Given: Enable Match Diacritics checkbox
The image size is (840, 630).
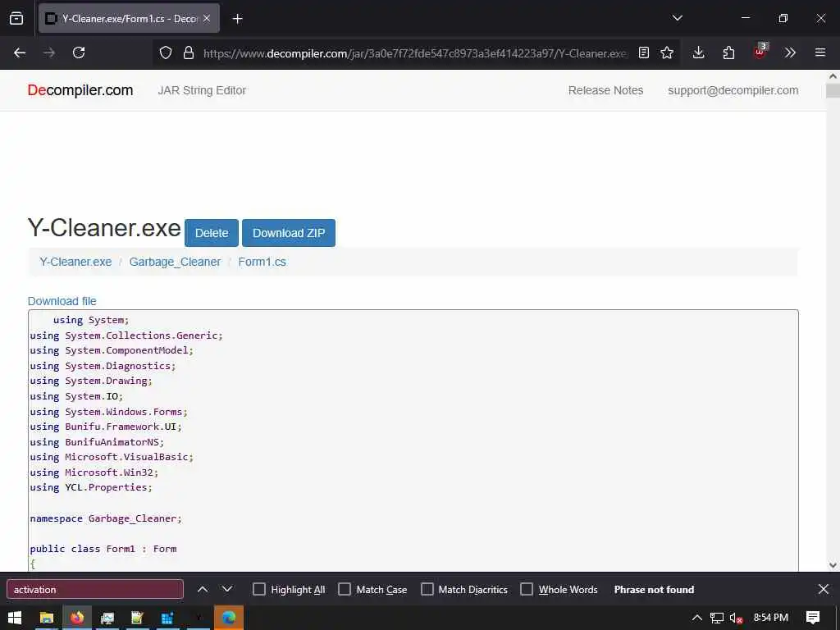Looking at the screenshot, I should [x=427, y=589].
